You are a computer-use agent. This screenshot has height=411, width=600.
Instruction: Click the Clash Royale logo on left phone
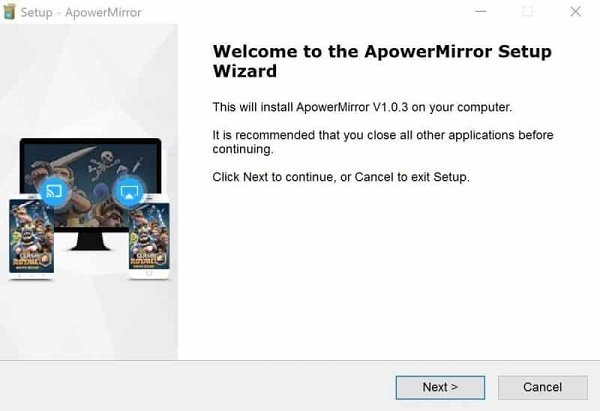click(32, 259)
